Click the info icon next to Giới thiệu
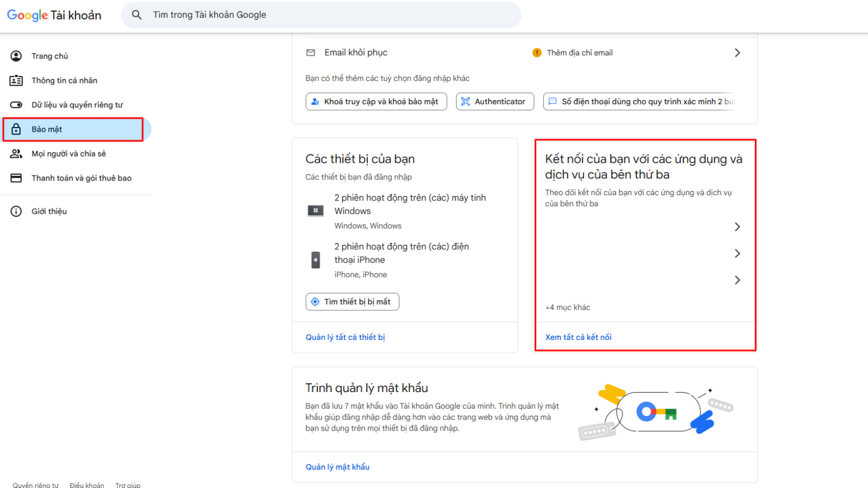This screenshot has height=488, width=868. coord(16,211)
